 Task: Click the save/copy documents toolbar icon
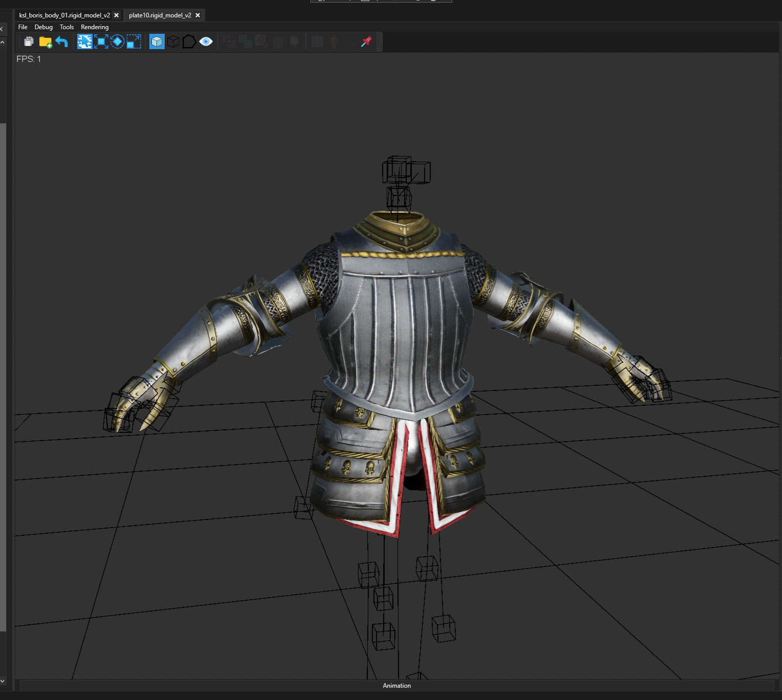[29, 41]
